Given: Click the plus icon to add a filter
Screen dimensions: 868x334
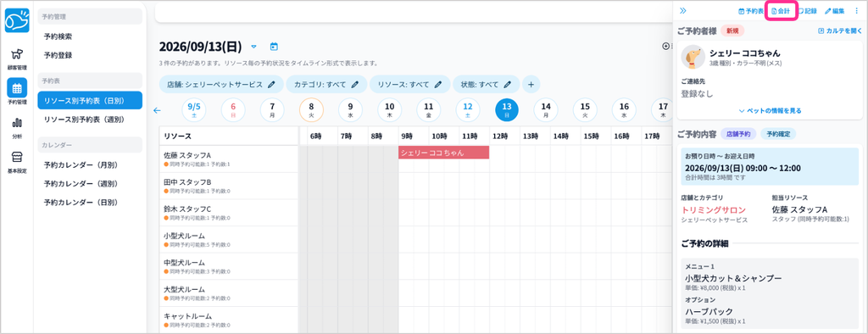Looking at the screenshot, I should click(x=531, y=85).
